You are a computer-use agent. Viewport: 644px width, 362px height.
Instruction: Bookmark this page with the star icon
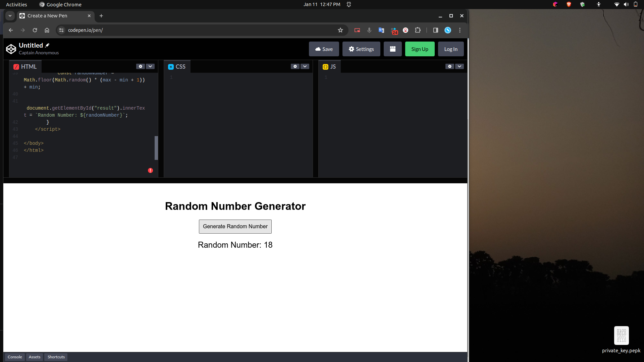click(x=340, y=30)
